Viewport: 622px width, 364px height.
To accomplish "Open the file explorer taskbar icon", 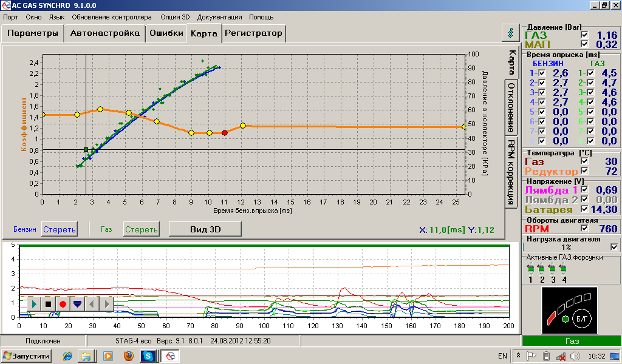I will [x=86, y=356].
